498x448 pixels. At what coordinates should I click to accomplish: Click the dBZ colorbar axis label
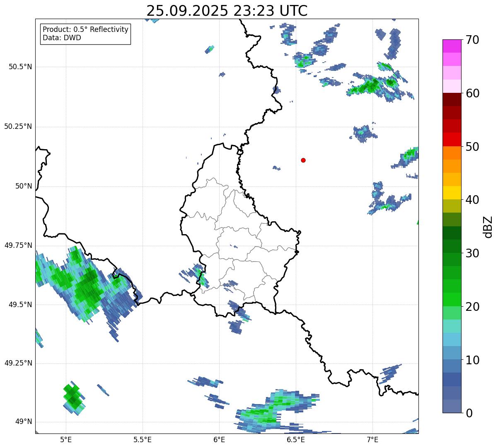coord(488,226)
